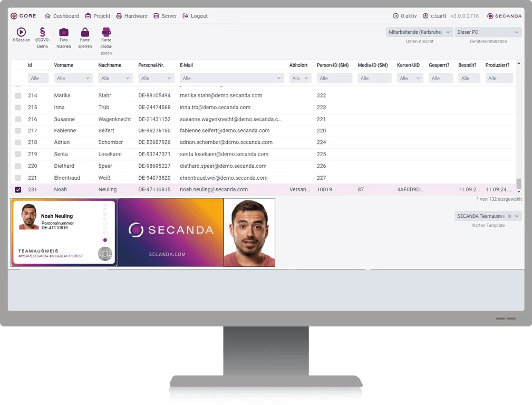
Task: Sort by the E-Mail column header
Action: pyautogui.click(x=186, y=65)
